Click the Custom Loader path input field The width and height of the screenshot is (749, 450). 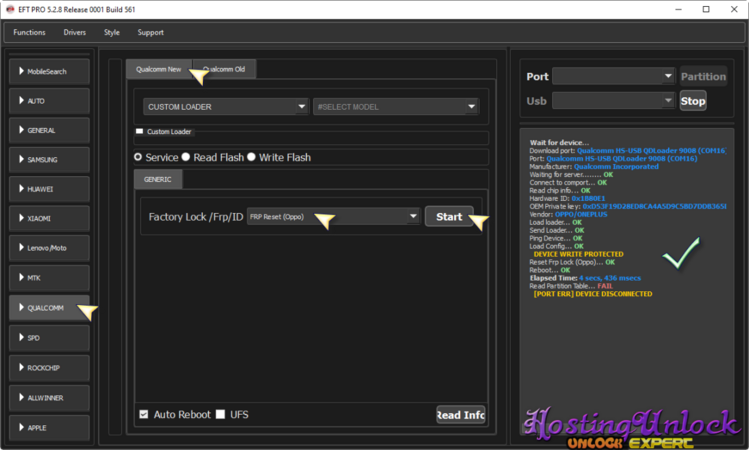(x=312, y=139)
